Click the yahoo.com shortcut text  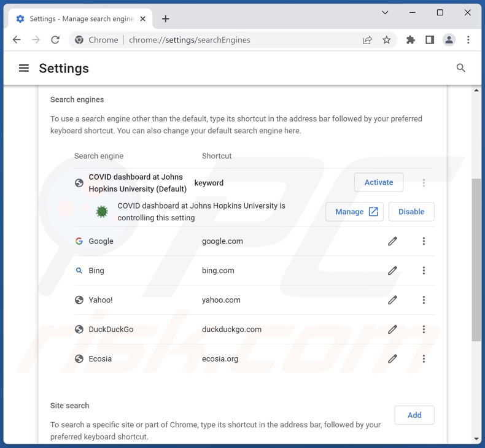(x=221, y=300)
